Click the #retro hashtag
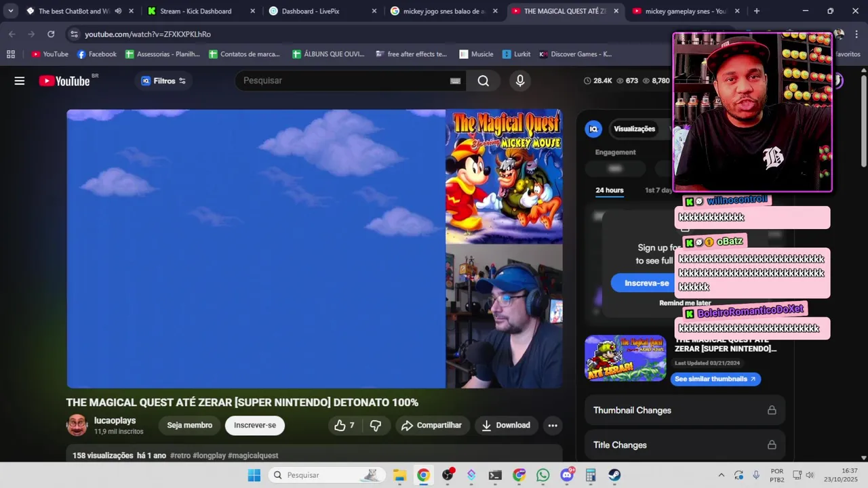Viewport: 868px width, 488px height. coord(180,455)
